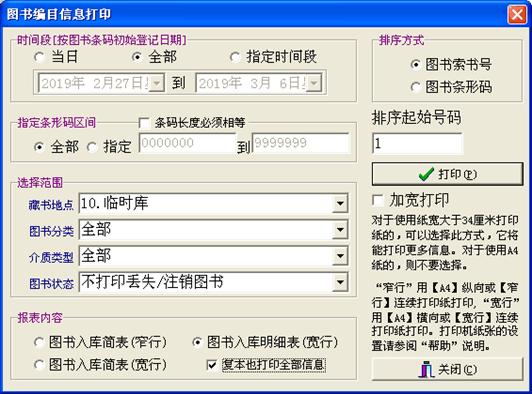The image size is (532, 394).
Task: Open the end date 2019年3月6日 dropdown
Action: tap(315, 83)
